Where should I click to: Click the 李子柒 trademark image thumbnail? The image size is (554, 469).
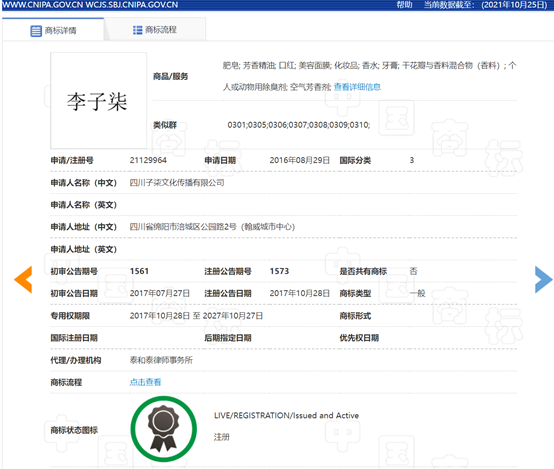[x=99, y=101]
